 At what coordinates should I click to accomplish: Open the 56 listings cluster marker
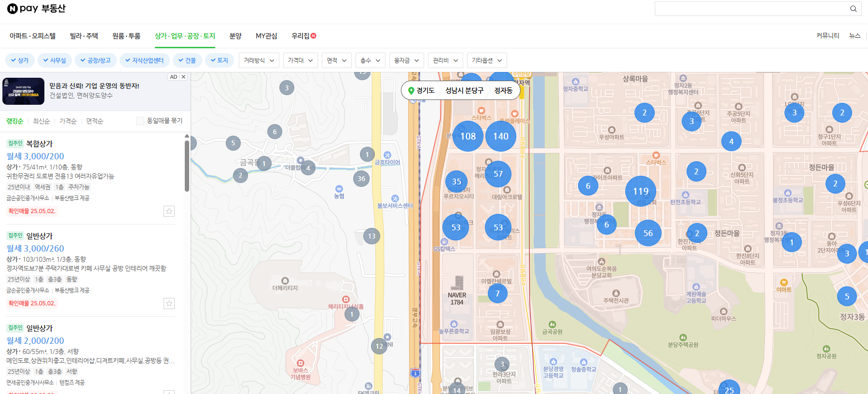(x=648, y=233)
